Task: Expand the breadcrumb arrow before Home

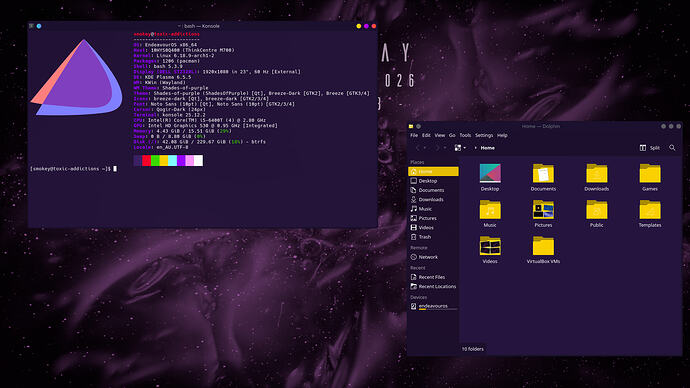Action: pos(476,148)
